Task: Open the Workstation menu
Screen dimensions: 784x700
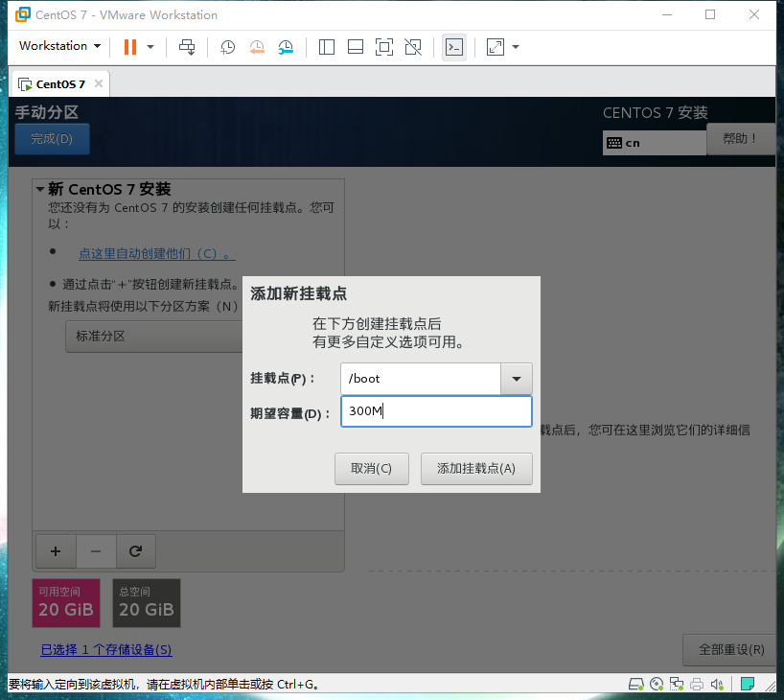Action: pos(59,45)
